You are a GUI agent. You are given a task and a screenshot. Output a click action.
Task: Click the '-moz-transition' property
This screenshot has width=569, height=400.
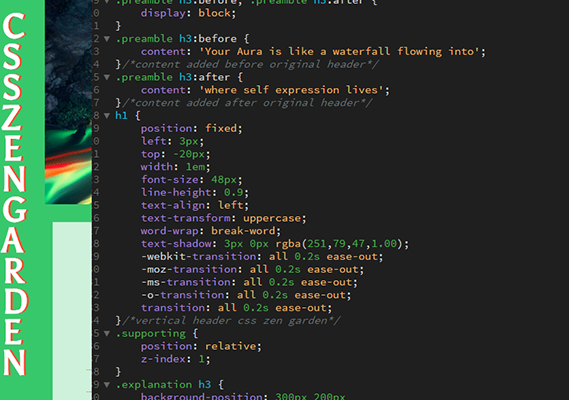tap(189, 269)
